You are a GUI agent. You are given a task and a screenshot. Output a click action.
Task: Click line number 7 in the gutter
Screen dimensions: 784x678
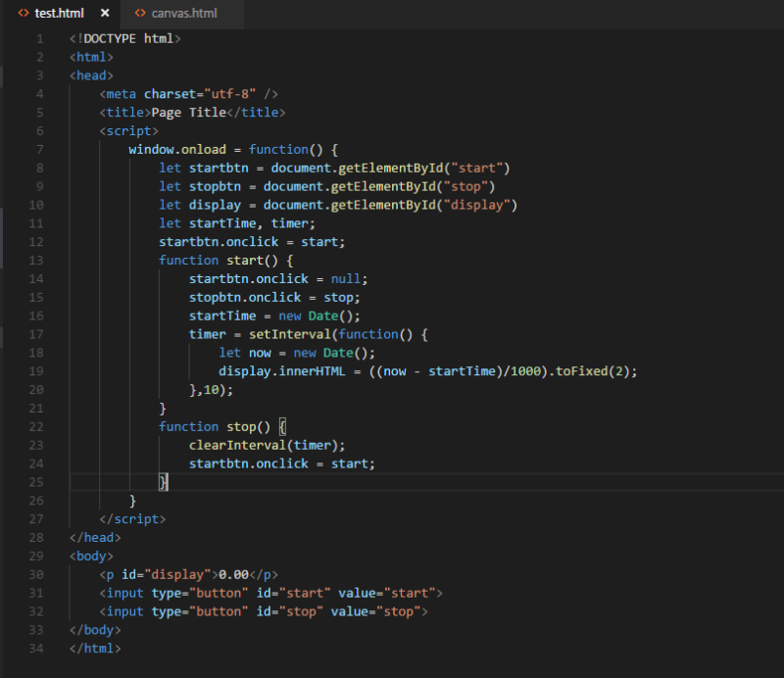click(37, 149)
